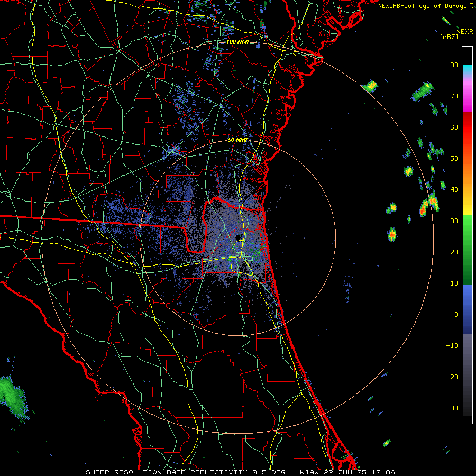Select the 100 NMI range ring label
Image resolution: width=476 pixels, height=476 pixels.
237,42
